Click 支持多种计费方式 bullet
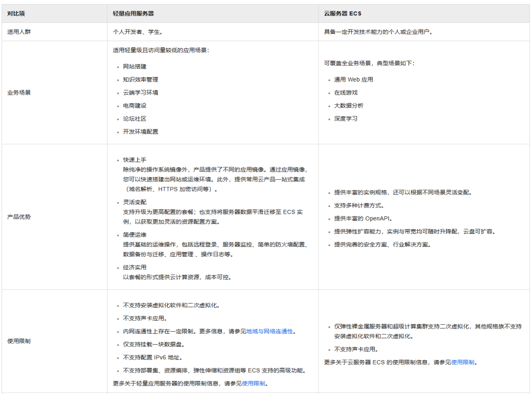This screenshot has height=394, width=532. 359,206
